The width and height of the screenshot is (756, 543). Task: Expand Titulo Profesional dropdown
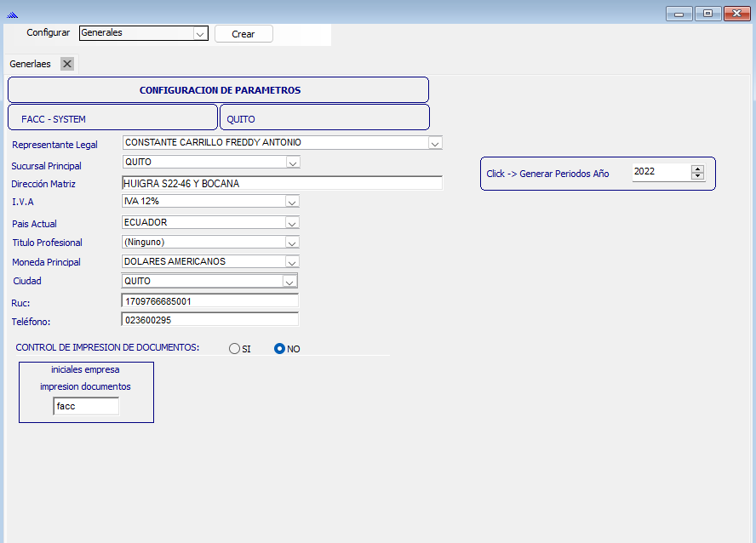coord(292,243)
